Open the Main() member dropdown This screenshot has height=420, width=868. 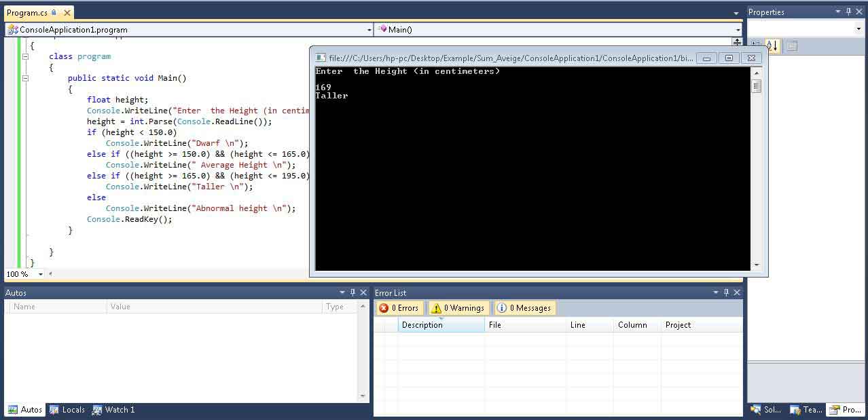[738, 30]
